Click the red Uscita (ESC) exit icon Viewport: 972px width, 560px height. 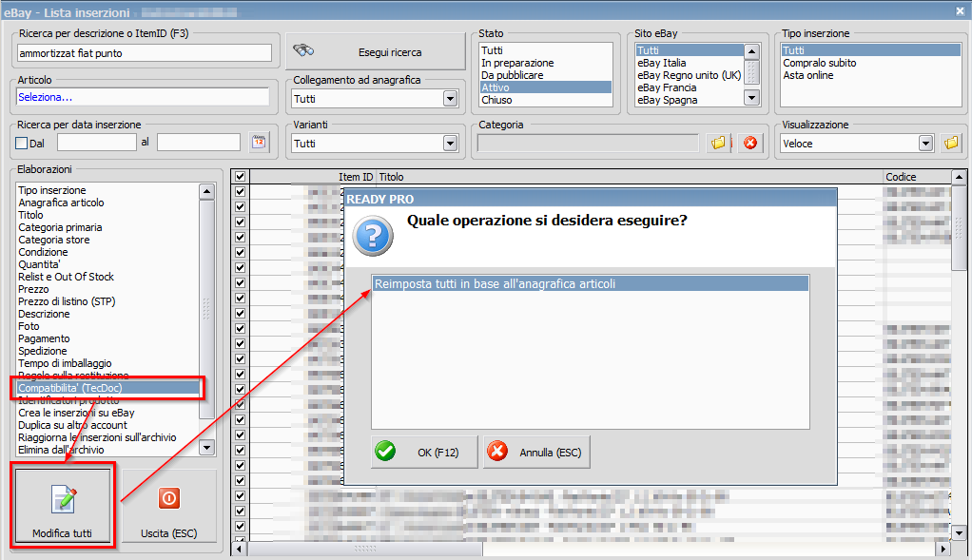168,498
